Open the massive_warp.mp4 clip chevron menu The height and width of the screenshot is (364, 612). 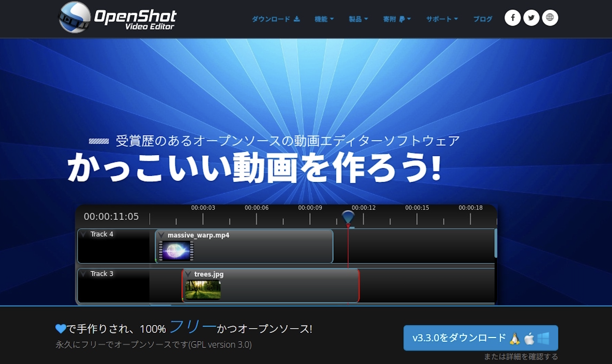point(162,235)
